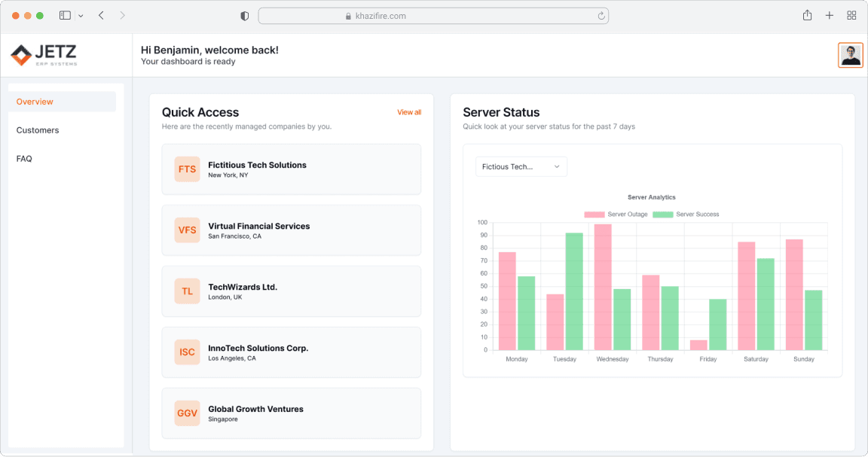Screen dimensions: 868x457
Task: Click the ISC badge for InnoTech Solutions
Action: click(187, 352)
